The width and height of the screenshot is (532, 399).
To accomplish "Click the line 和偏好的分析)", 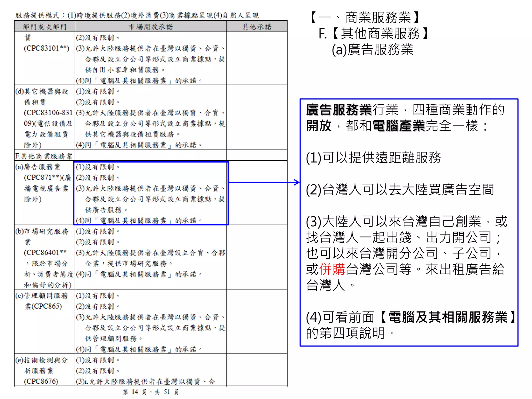I will tap(48, 285).
